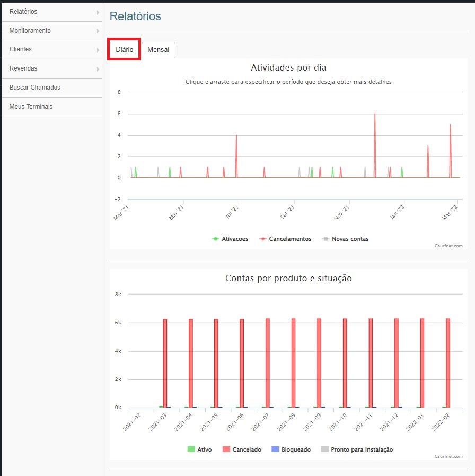Screen dimensions: 475x476
Task: Open Meus Terminais in sidebar
Action: [x=31, y=107]
